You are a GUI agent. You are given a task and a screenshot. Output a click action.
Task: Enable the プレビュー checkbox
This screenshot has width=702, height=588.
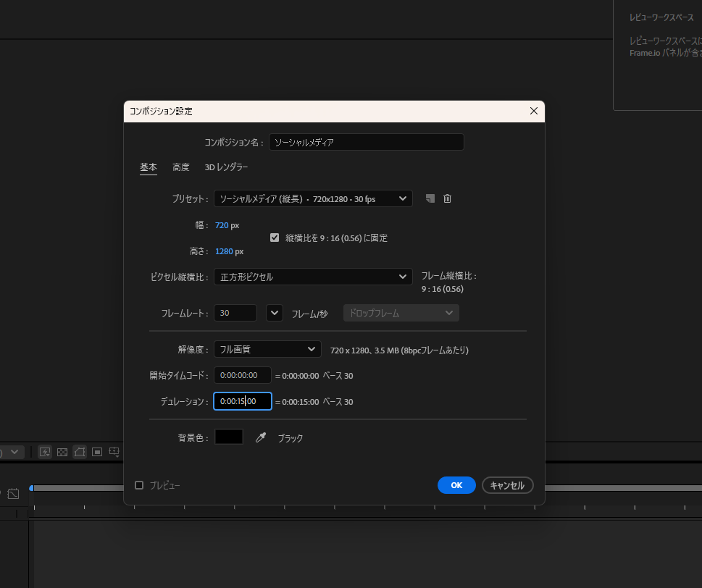click(139, 485)
